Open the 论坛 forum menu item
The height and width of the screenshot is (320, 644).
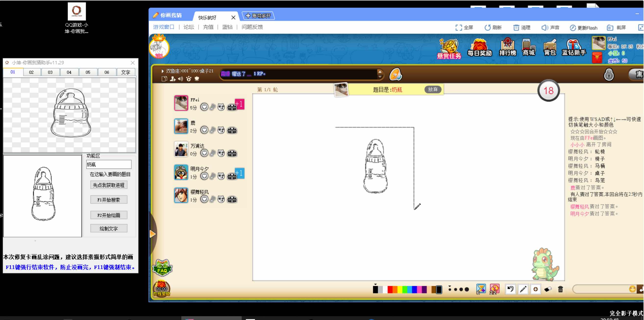tap(189, 27)
